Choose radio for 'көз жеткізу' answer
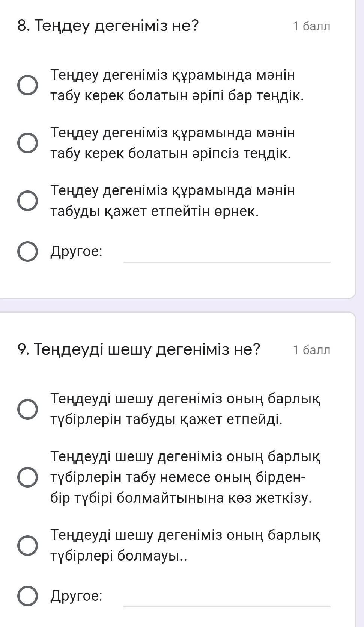Screen dimensions: 364x627 click(27, 477)
